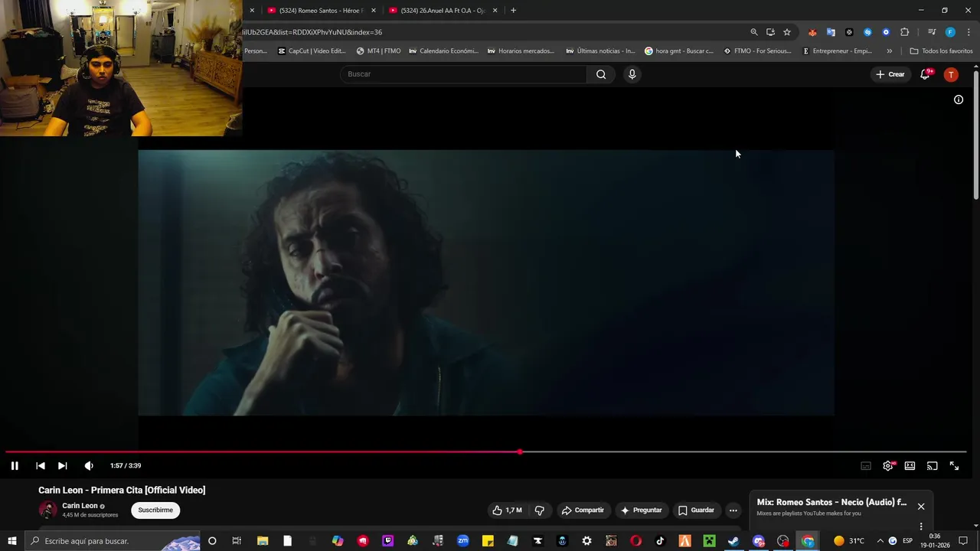Mute the video volume speaker icon
This screenshot has height=551, width=980.
89,465
